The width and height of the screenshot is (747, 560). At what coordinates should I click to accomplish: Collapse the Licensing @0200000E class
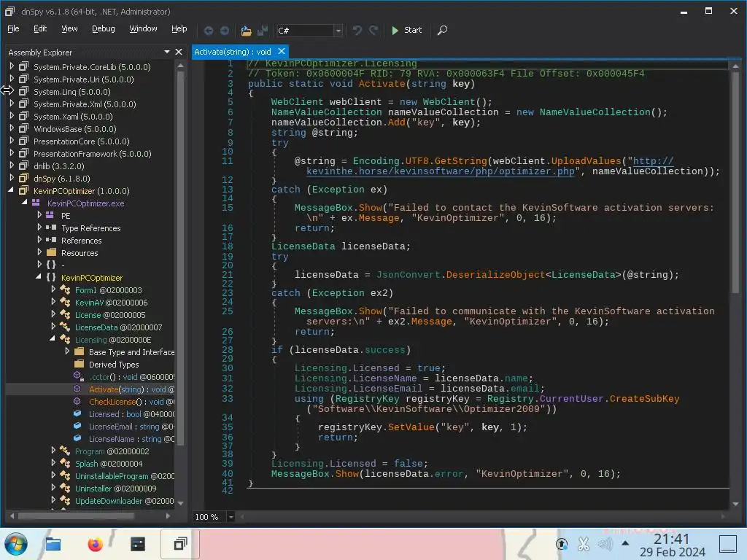[53, 339]
